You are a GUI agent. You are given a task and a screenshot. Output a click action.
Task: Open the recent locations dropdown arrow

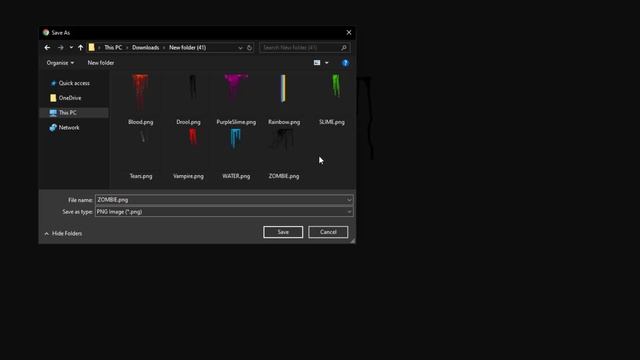click(x=71, y=48)
